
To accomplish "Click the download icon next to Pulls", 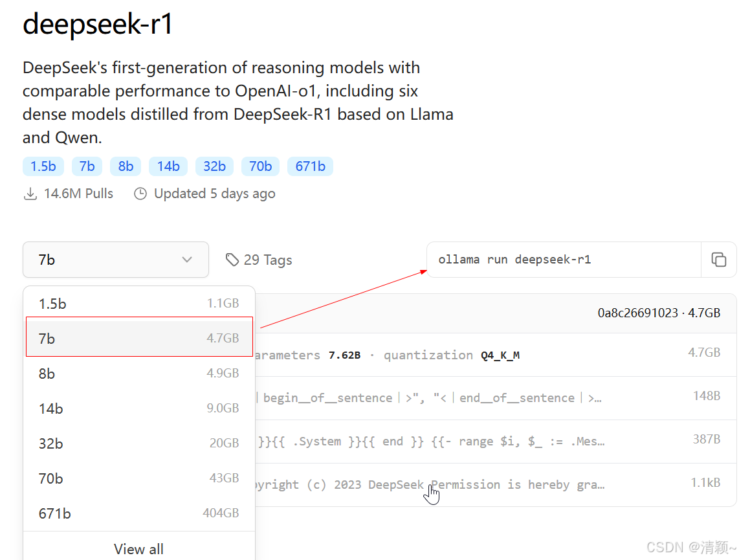I will pos(30,194).
